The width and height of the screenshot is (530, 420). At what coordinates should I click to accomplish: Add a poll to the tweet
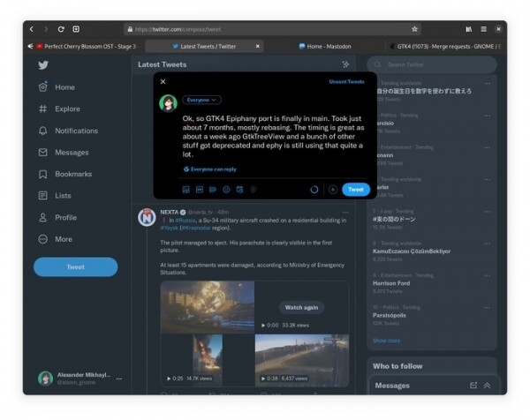(x=213, y=189)
